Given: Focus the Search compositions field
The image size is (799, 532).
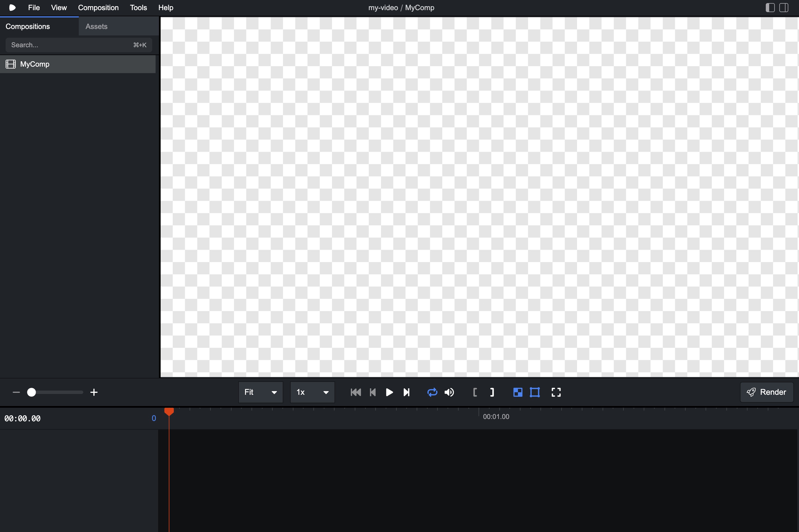Looking at the screenshot, I should (x=79, y=45).
